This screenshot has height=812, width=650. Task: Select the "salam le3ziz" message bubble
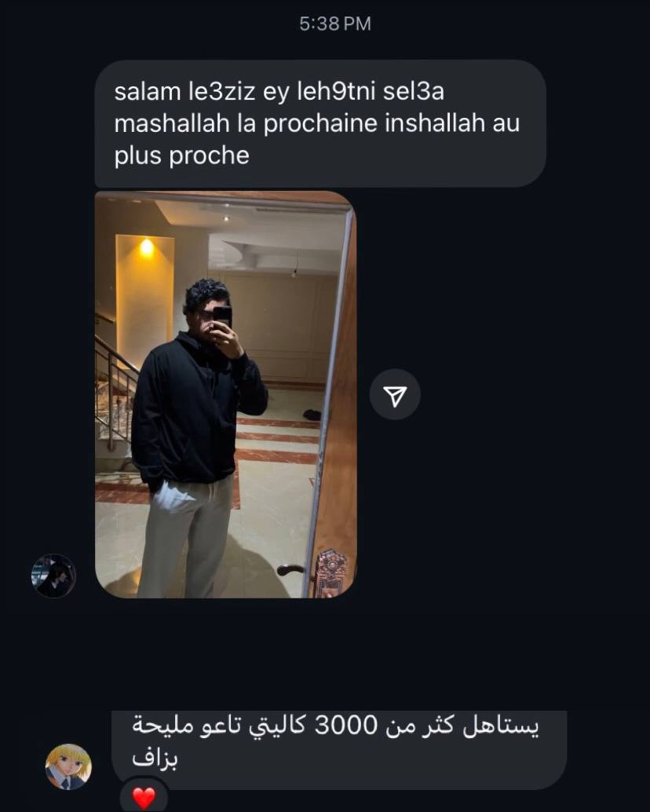(320, 123)
